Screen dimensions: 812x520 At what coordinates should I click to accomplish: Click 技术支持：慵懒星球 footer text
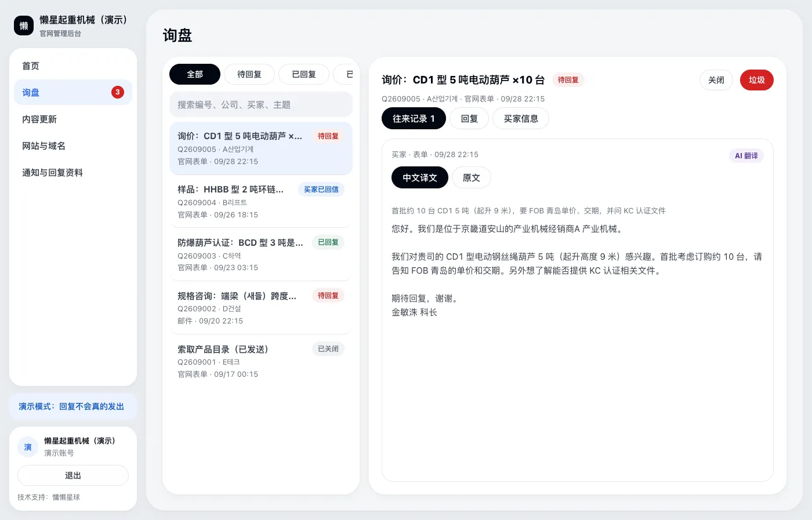coord(49,497)
